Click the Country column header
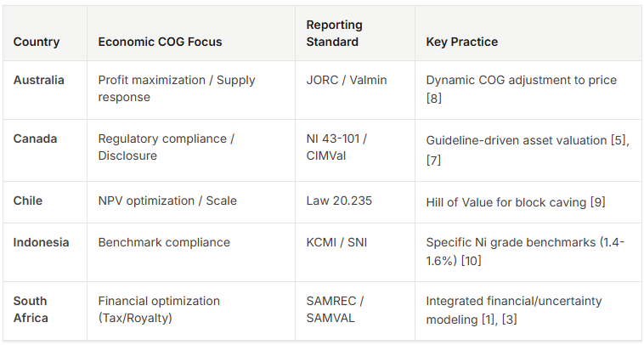The width and height of the screenshot is (644, 345). [37, 42]
